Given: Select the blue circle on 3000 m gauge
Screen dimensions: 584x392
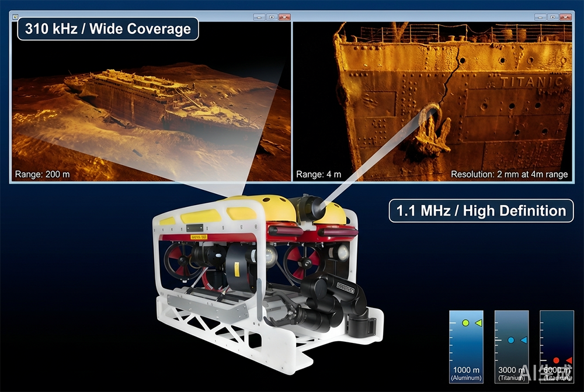Looking at the screenshot, I should click(x=511, y=340).
